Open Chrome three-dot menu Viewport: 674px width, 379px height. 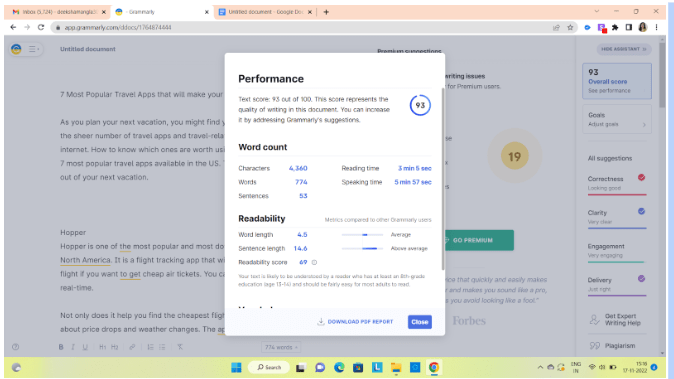[656, 28]
